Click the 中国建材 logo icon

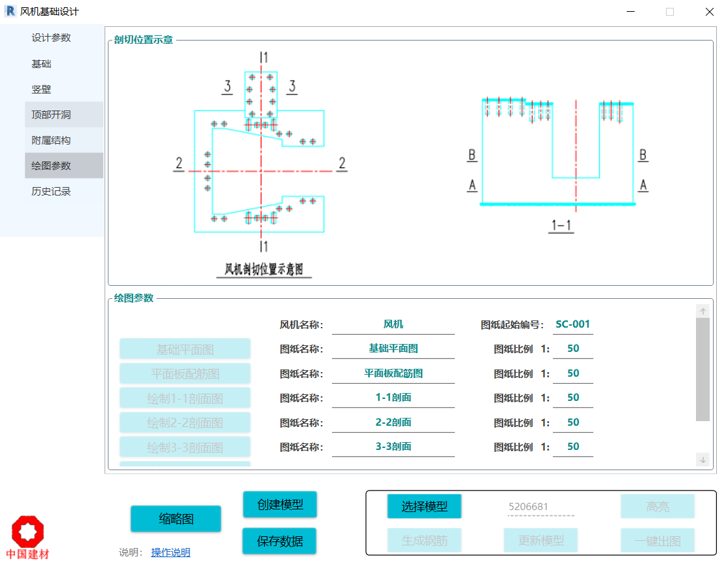(x=27, y=537)
